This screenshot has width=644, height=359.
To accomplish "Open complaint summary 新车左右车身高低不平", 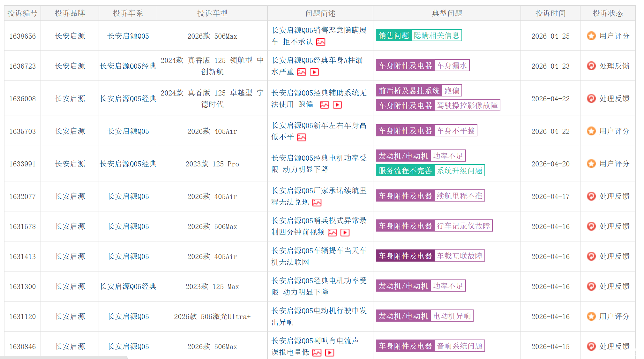I will (319, 131).
